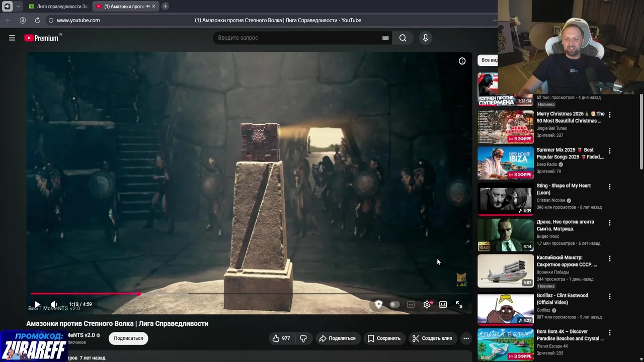Click the www.youtube.com address field
The image size is (644, 362).
click(78, 20)
